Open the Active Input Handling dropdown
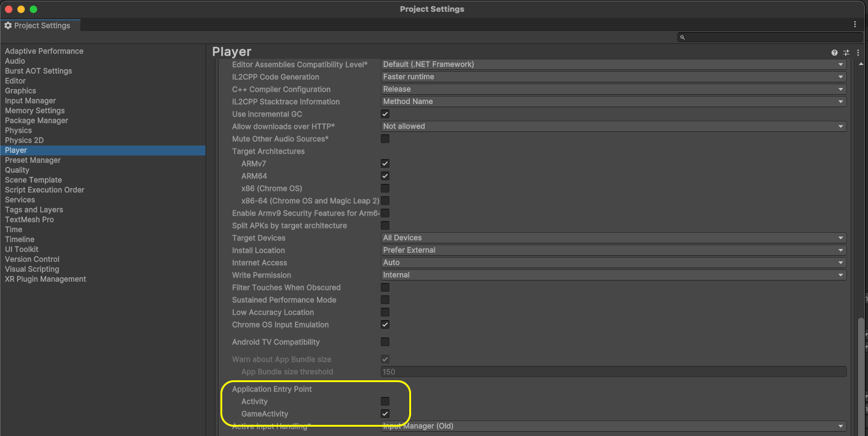The width and height of the screenshot is (868, 436). click(x=613, y=426)
